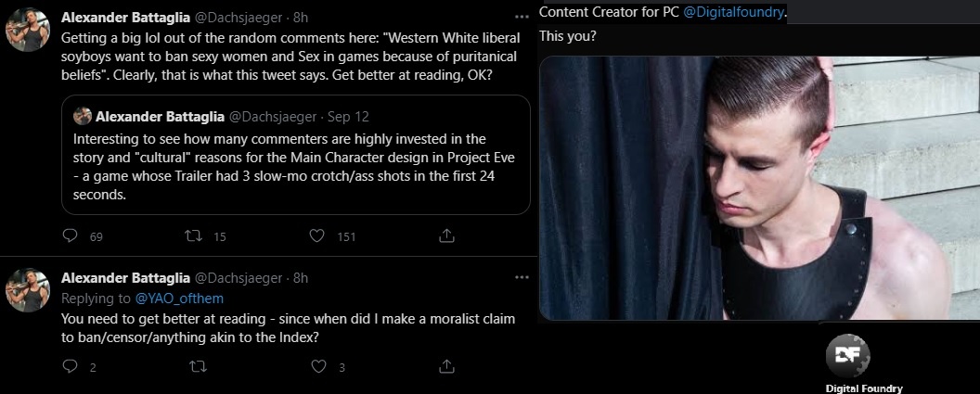The width and height of the screenshot is (980, 394).
Task: Reply to the tweet addressed to @YAO_ofthem
Action: (71, 366)
